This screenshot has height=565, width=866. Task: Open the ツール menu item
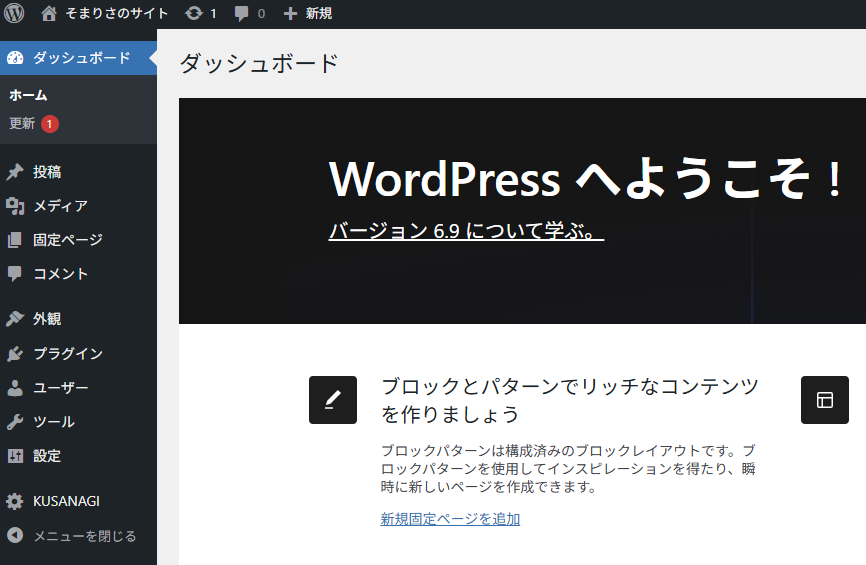53,422
